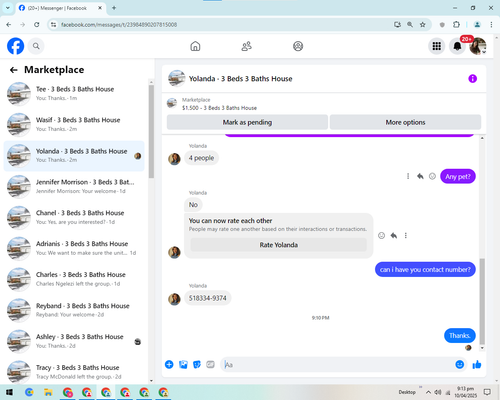The width and height of the screenshot is (500, 400).
Task: Attach a photo using image icon
Action: tap(183, 364)
